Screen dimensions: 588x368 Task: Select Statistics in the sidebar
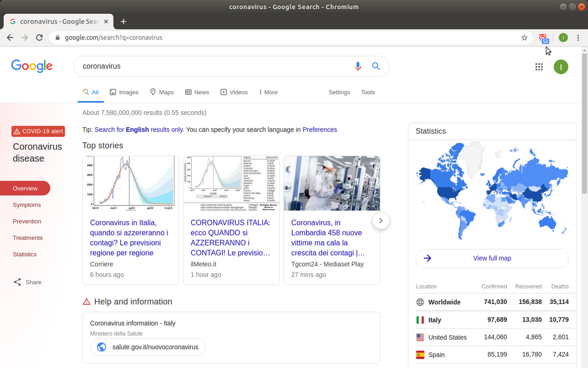25,254
